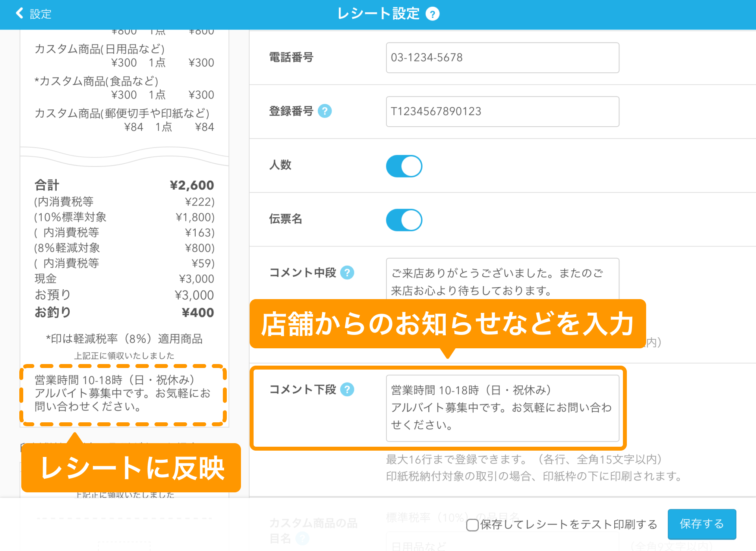Open help for コメント下段
The image size is (756, 551).
pos(347,390)
